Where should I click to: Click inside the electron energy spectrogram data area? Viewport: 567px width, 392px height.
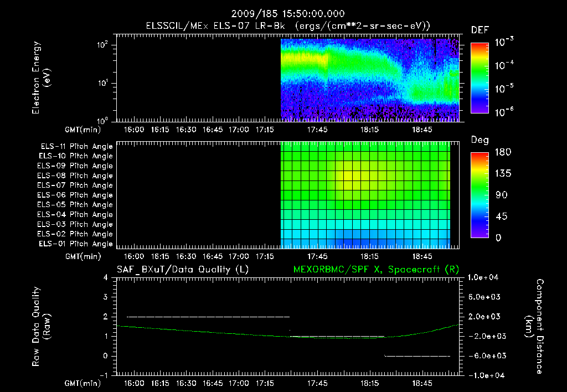[x=370, y=80]
